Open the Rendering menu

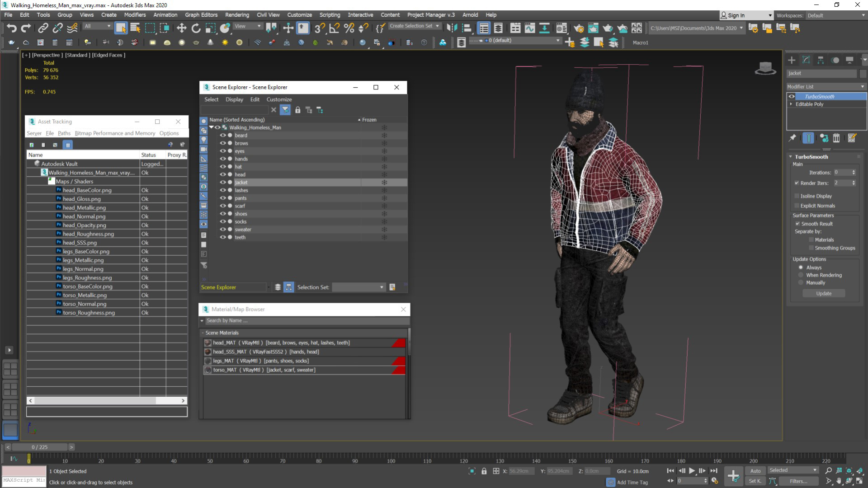237,15
